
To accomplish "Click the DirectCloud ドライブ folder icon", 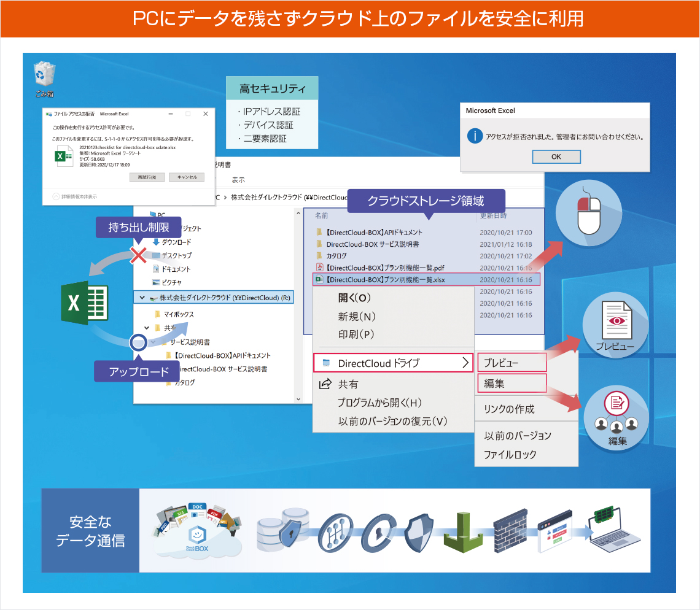I will pyautogui.click(x=326, y=363).
